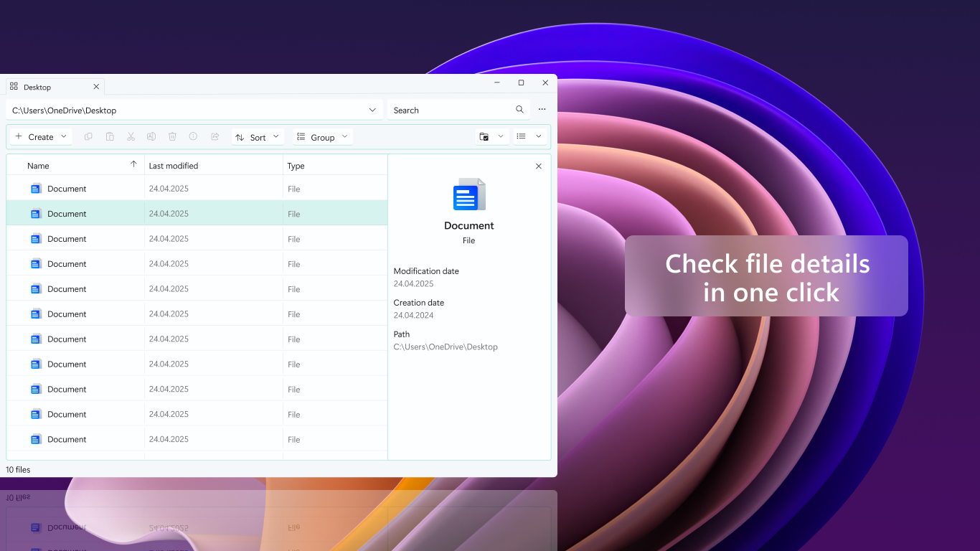Click the Create button label
The height and width of the screenshot is (551, 980).
[41, 137]
